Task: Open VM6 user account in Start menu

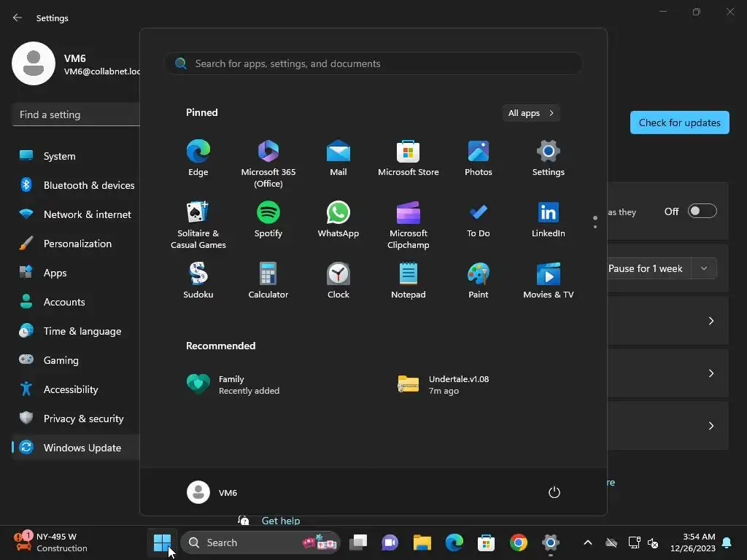Action: (212, 492)
